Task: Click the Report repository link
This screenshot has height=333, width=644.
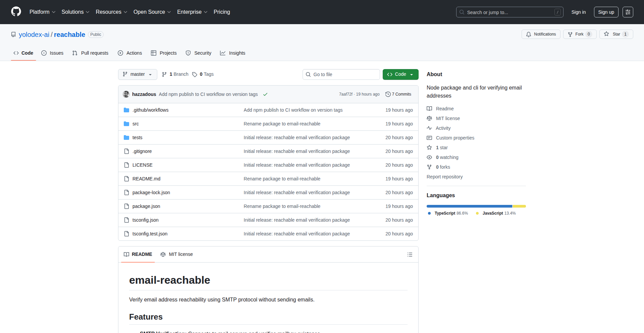Action: [x=444, y=177]
